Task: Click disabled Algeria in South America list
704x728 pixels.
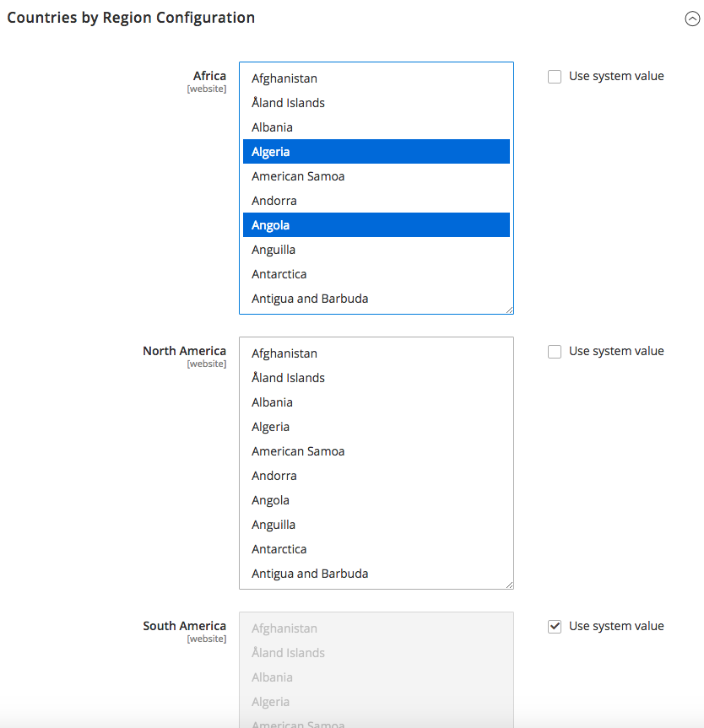Action: 376,702
